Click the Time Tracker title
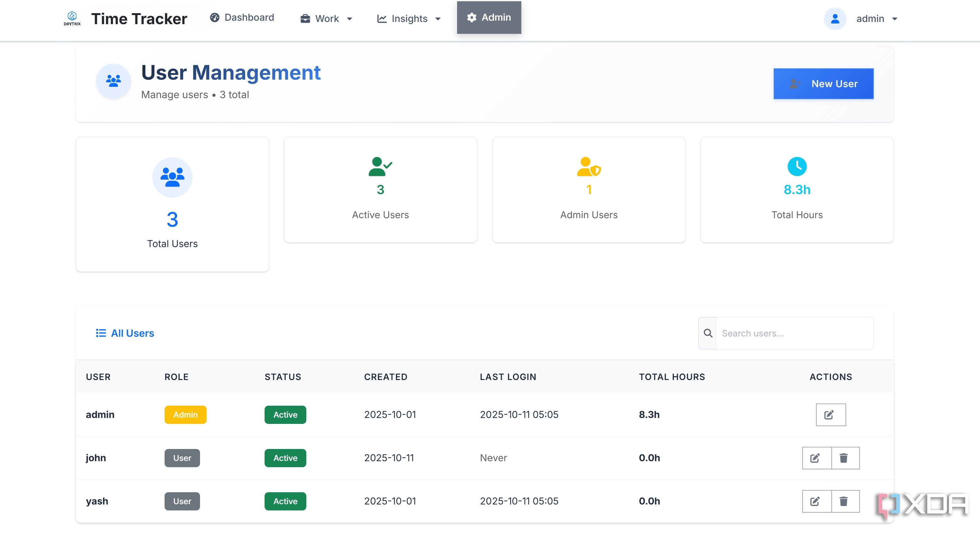 click(x=139, y=18)
